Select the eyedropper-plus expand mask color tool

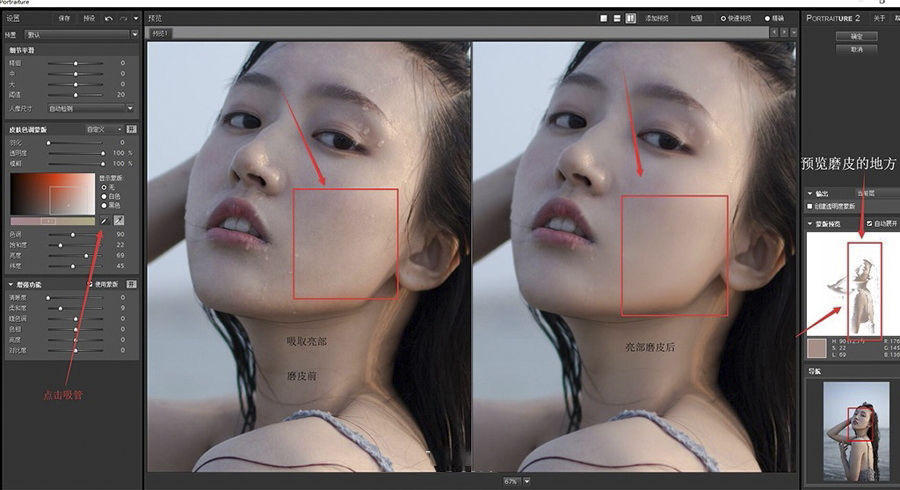119,220
